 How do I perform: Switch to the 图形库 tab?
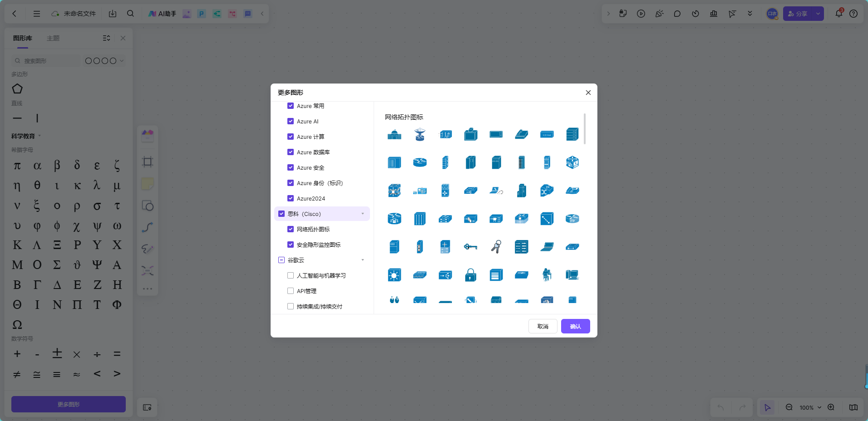23,38
